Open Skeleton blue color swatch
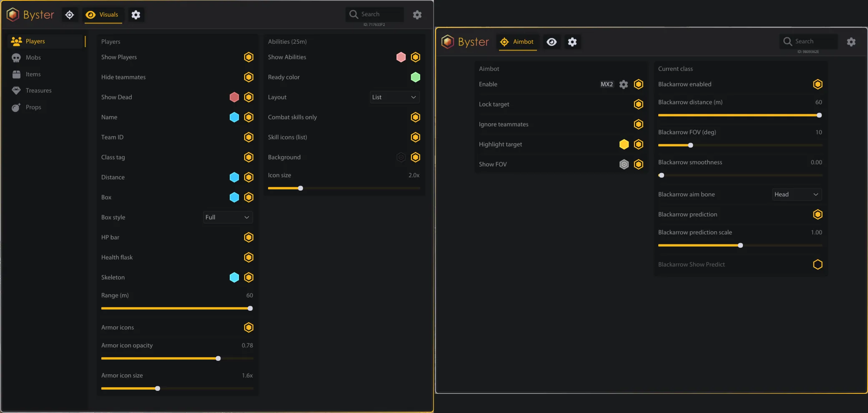Viewport: 868px width, 413px height. 234,277
